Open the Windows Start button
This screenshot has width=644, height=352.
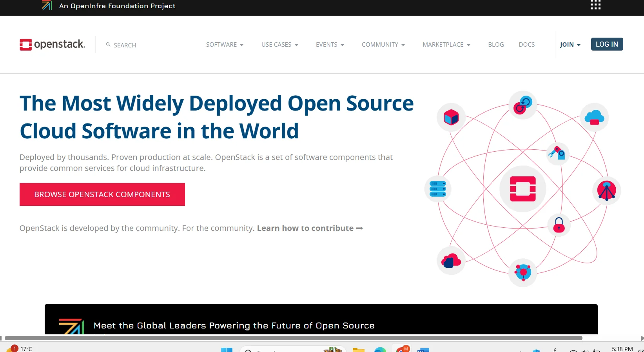tap(227, 350)
